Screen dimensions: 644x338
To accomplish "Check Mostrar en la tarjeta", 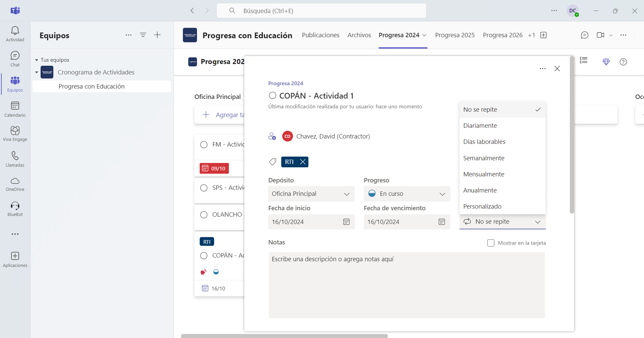I will 491,243.
